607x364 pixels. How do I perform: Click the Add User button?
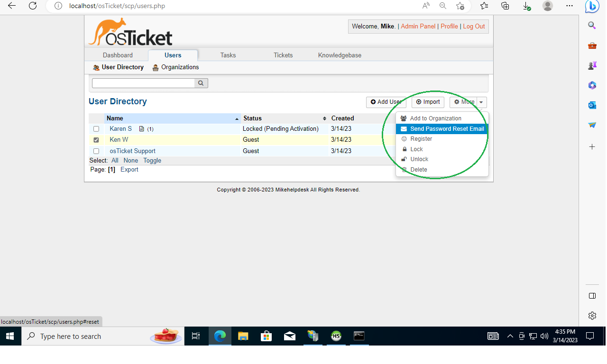point(386,102)
